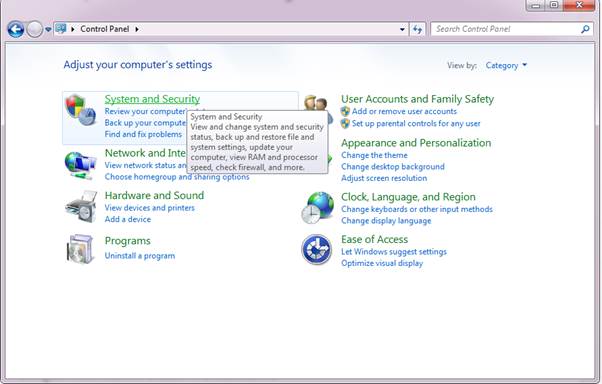The image size is (602, 384).
Task: Click Uninstall a program link
Action: tap(140, 256)
